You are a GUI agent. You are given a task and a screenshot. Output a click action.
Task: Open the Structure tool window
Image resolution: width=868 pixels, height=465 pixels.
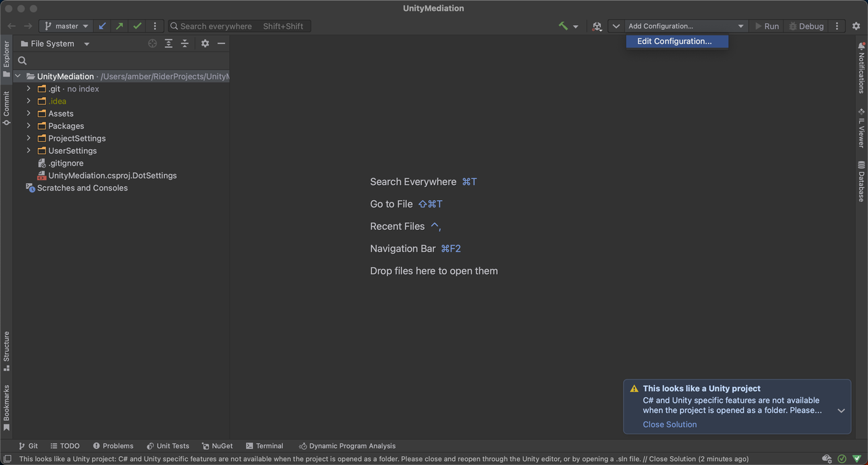(x=6, y=351)
